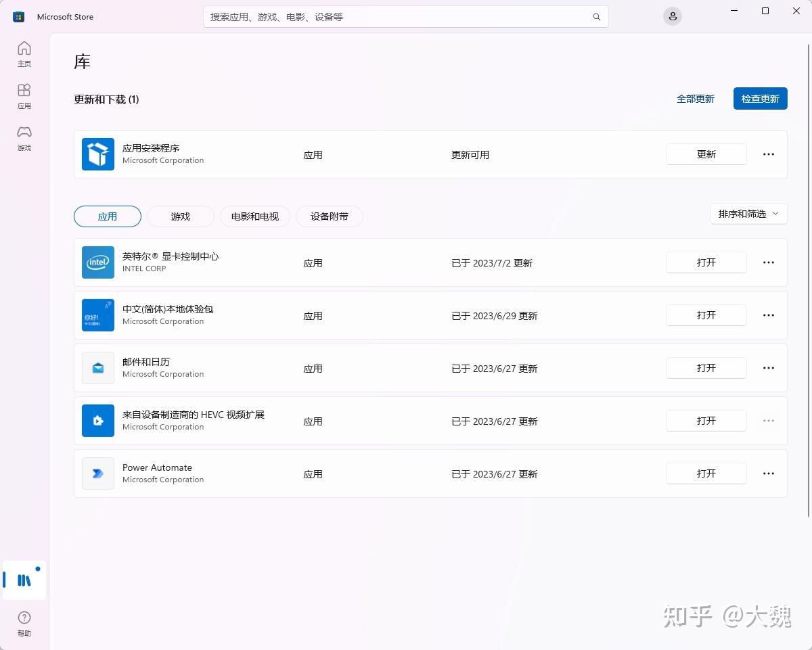812x650 pixels.
Task: Open the user account profile icon
Action: 672,16
